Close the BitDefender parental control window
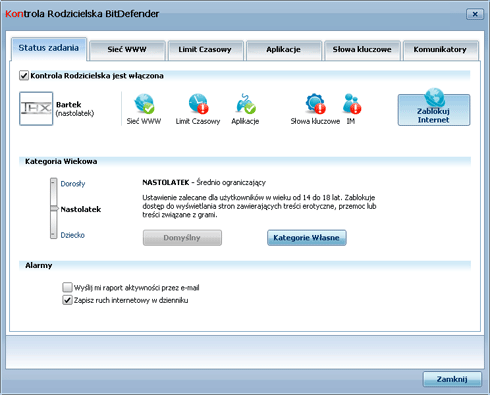 (x=475, y=14)
